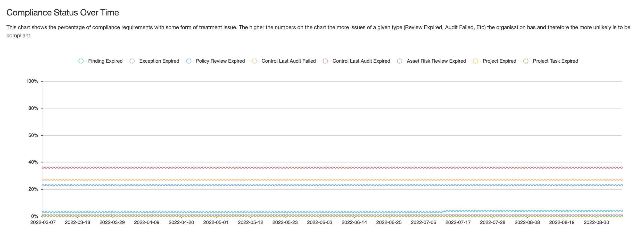Click the first red Control Last Audit Expired data point
This screenshot has height=232, width=644.
tap(43, 168)
